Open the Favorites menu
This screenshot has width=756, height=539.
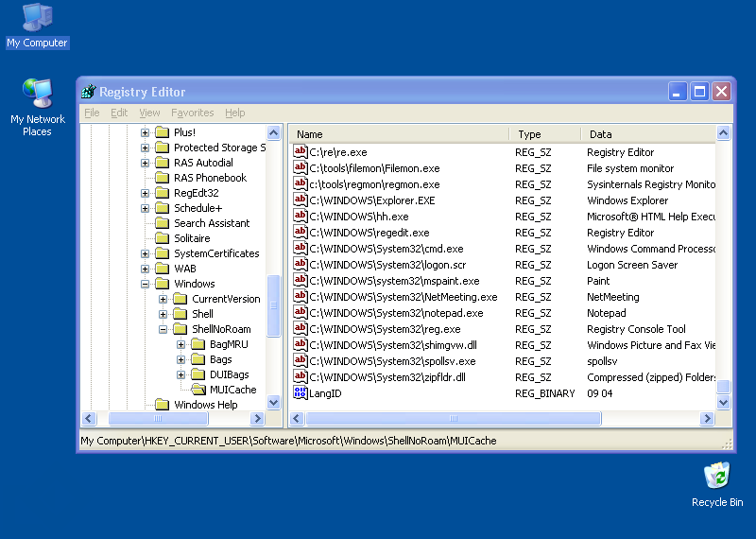[x=193, y=113]
